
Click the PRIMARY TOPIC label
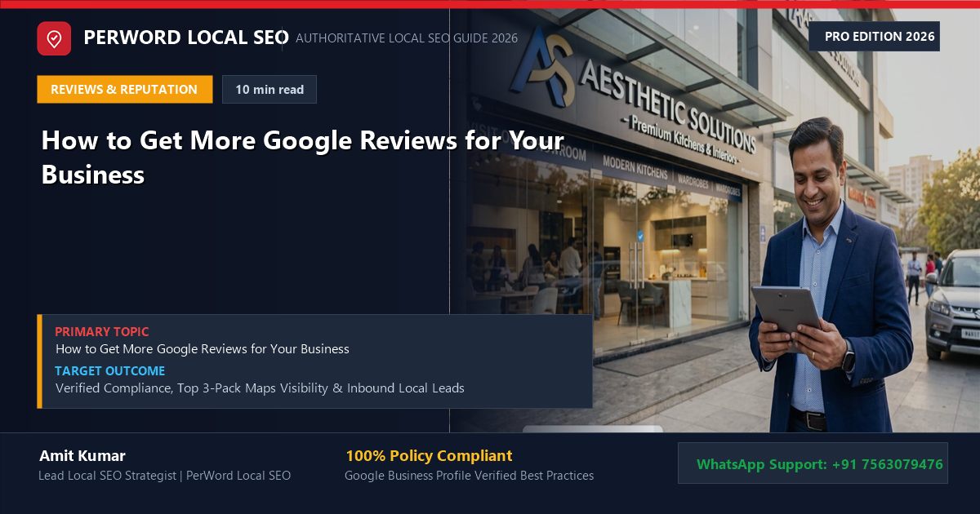(102, 332)
